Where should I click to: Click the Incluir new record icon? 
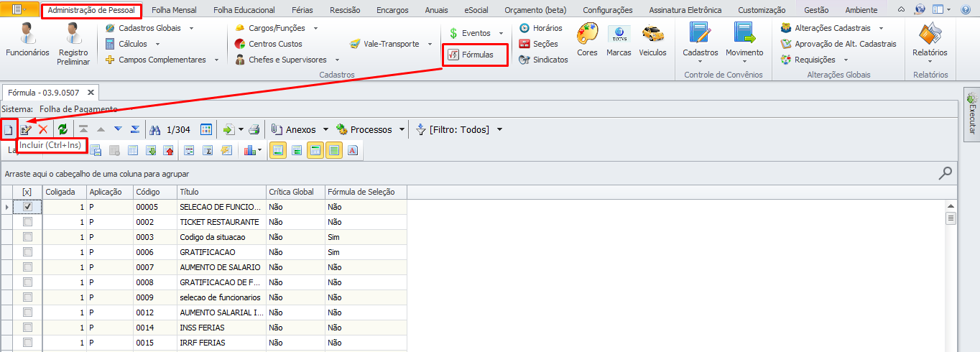coord(9,129)
